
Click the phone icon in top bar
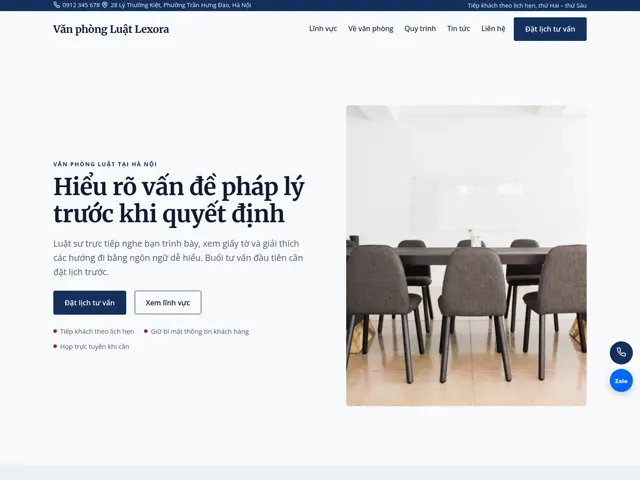[x=57, y=5]
